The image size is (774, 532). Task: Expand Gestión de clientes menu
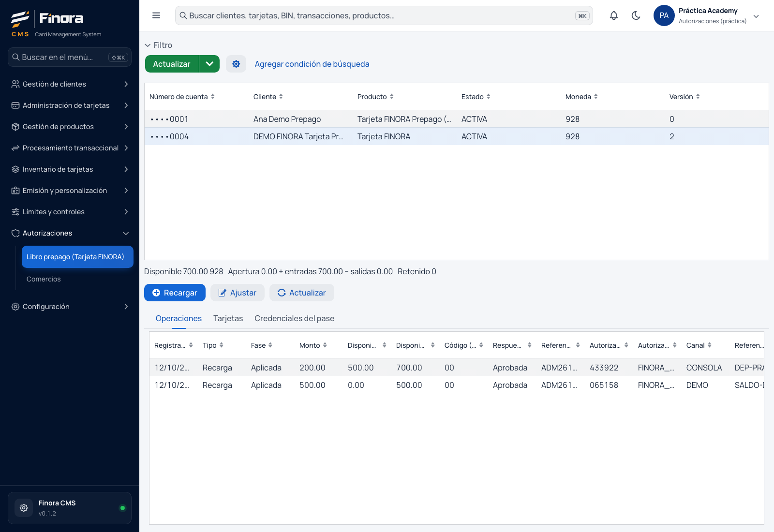(126, 84)
